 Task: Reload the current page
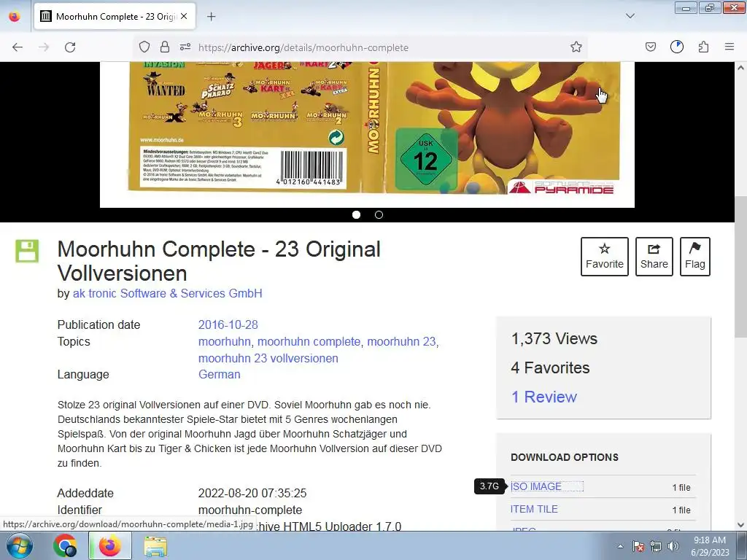70,47
